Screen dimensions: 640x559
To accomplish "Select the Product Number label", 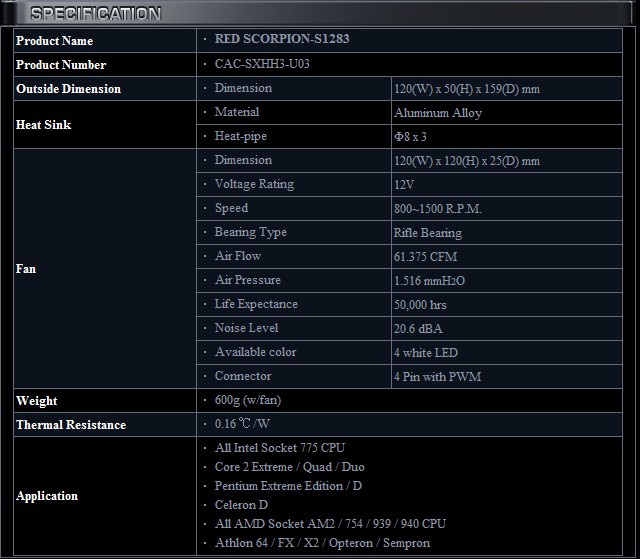I will click(61, 65).
